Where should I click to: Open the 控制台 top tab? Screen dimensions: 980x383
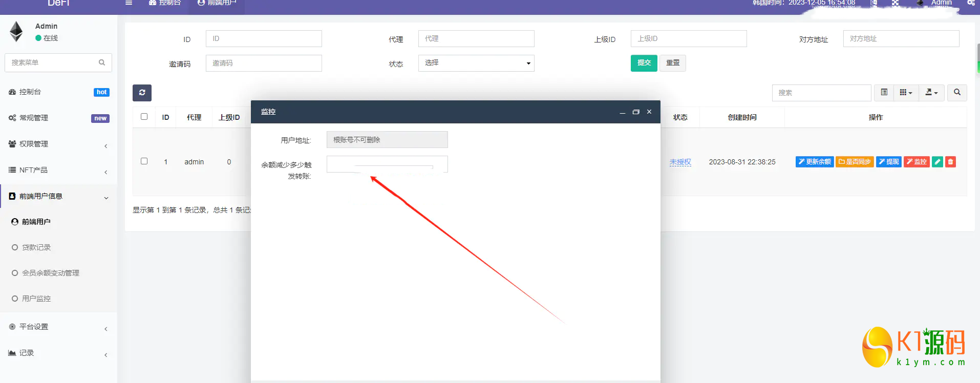(x=165, y=3)
